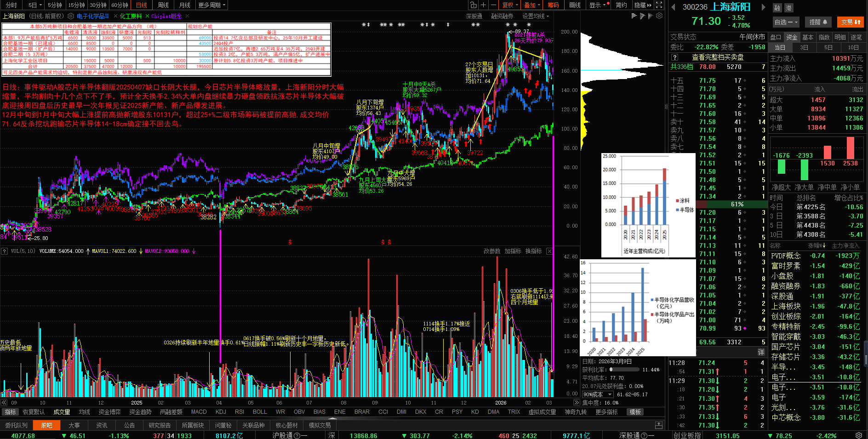This screenshot has height=439, width=868.
Task: Zoom in the chart with the plus icon
Action: [x=483, y=5]
